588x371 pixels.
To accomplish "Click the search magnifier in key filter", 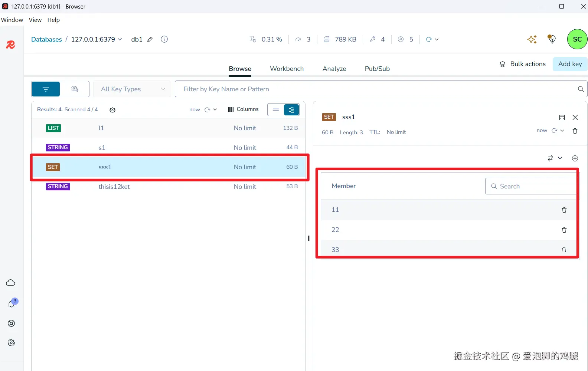I will [581, 89].
